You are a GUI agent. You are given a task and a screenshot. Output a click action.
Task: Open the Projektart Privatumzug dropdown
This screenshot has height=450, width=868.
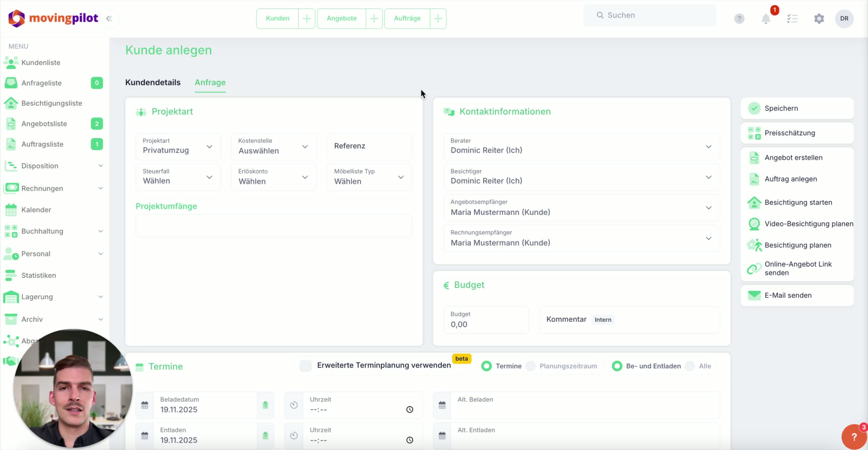pos(178,147)
